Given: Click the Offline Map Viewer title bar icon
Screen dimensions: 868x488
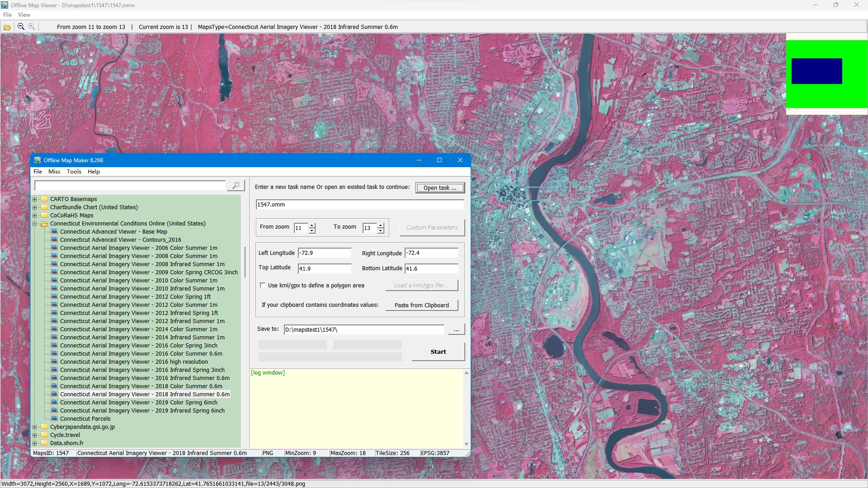Looking at the screenshot, I should click(x=5, y=5).
